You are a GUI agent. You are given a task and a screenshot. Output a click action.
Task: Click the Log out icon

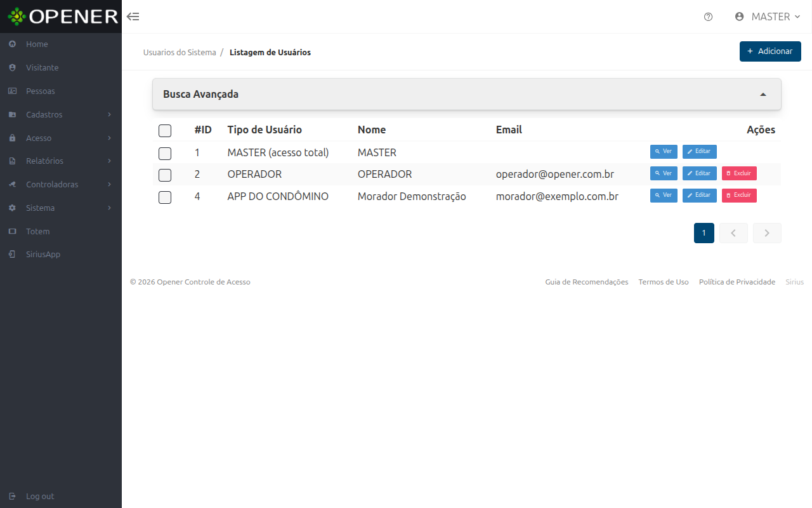12,496
